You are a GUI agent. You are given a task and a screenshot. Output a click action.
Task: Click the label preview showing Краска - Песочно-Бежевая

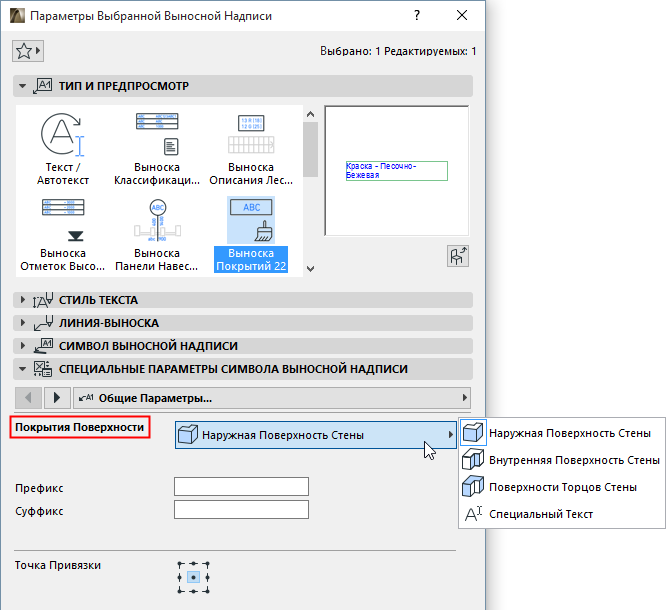click(x=396, y=171)
